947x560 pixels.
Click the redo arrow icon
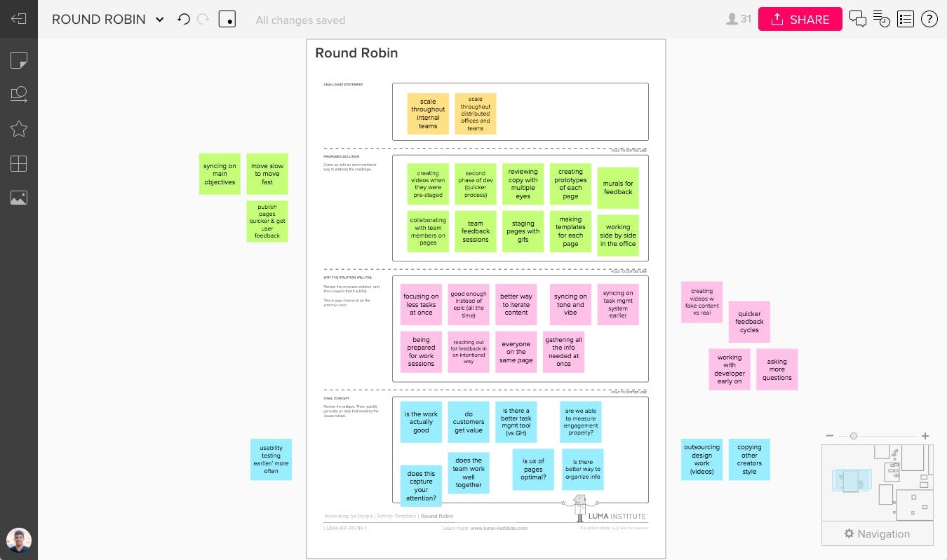[x=203, y=19]
